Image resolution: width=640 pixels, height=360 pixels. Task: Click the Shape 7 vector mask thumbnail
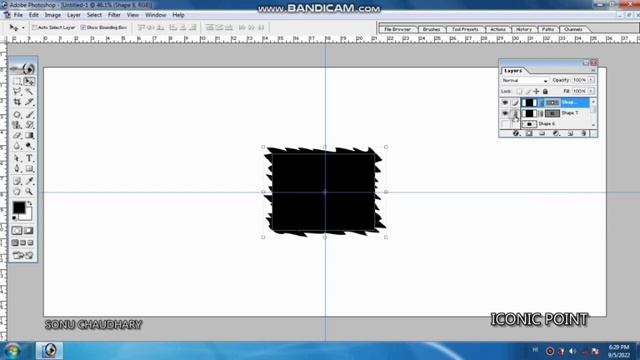pos(552,113)
